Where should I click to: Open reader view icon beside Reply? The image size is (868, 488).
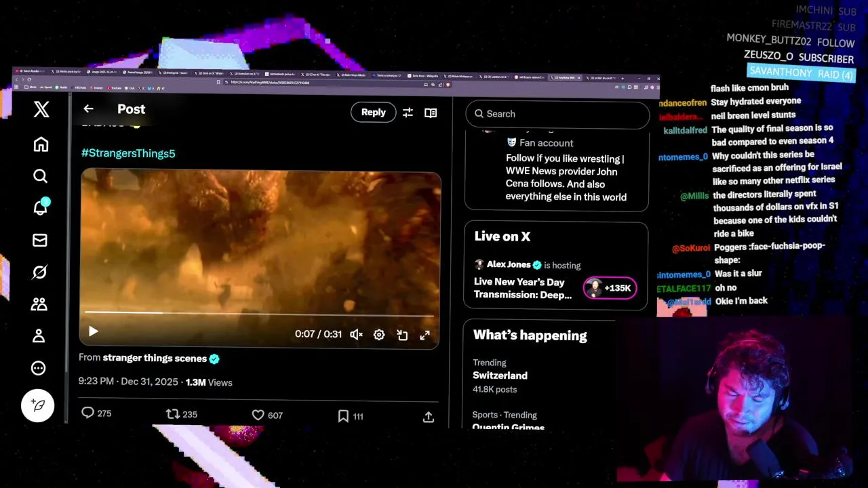point(431,113)
